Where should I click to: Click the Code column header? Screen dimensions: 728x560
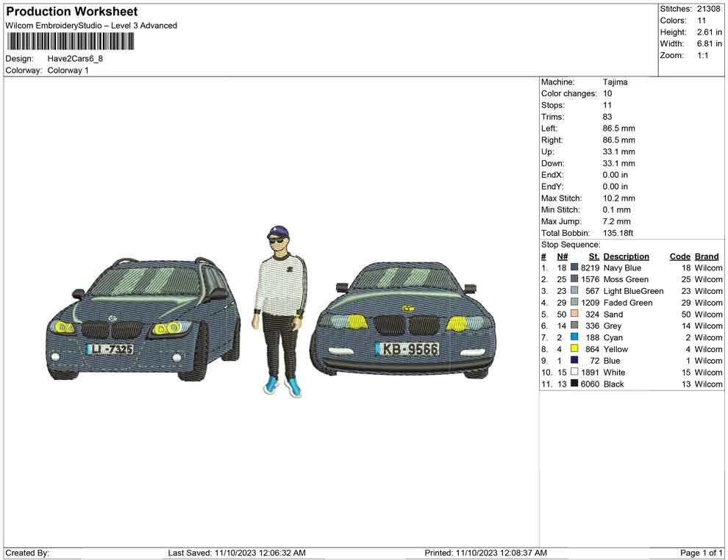coord(679,256)
